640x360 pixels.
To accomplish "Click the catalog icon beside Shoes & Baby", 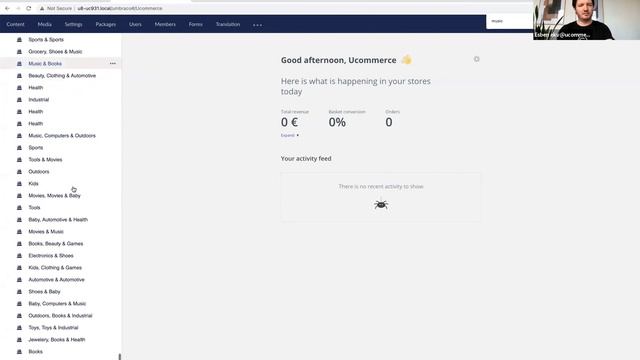I will [19, 291].
